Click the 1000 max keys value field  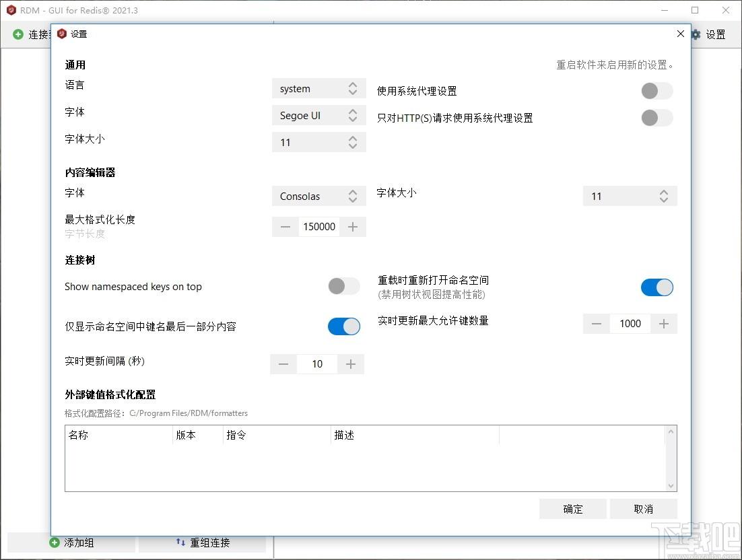(630, 324)
